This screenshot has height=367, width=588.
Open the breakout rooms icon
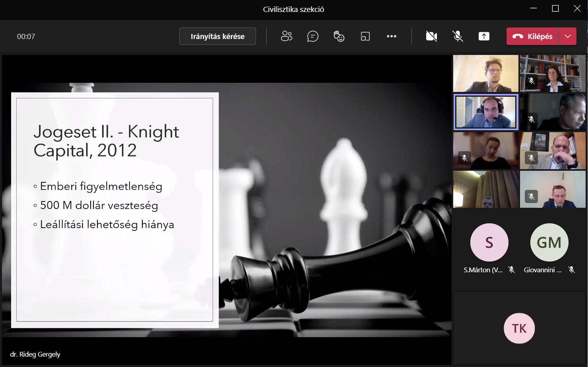click(x=365, y=36)
